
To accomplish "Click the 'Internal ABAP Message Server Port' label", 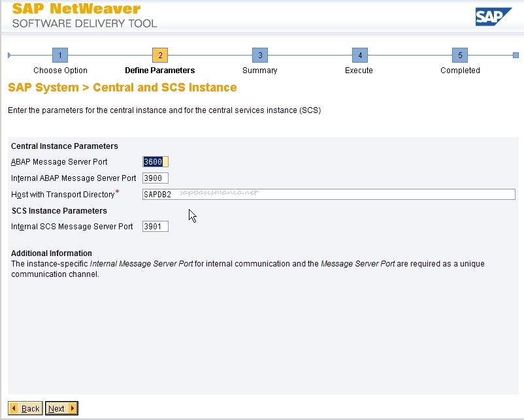I will click(74, 178).
